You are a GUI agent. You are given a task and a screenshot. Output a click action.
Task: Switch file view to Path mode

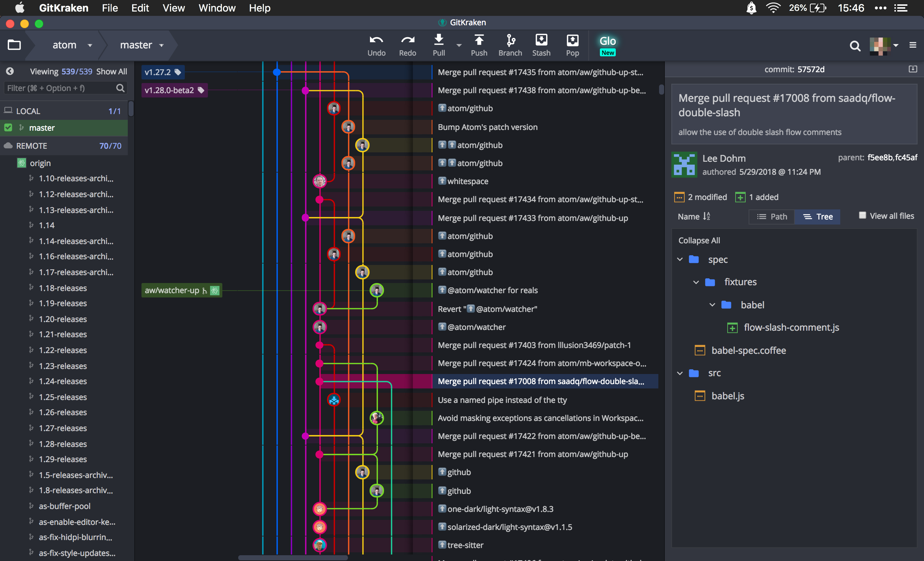[772, 217]
